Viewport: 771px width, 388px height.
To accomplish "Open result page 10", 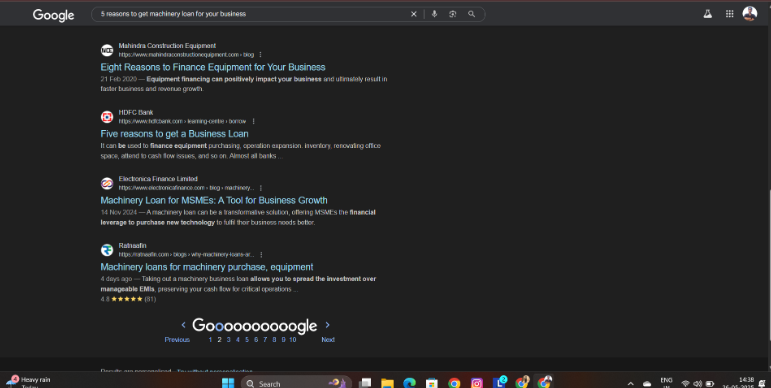I will (x=293, y=339).
